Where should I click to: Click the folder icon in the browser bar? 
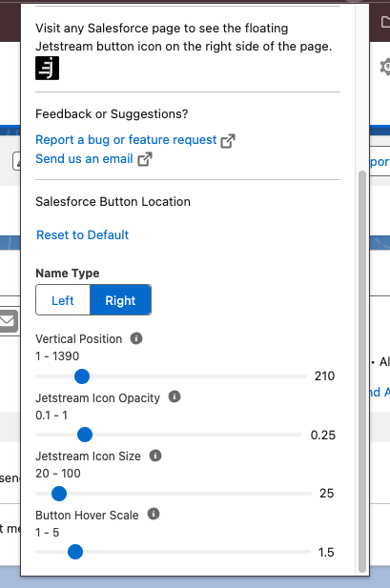(x=385, y=22)
